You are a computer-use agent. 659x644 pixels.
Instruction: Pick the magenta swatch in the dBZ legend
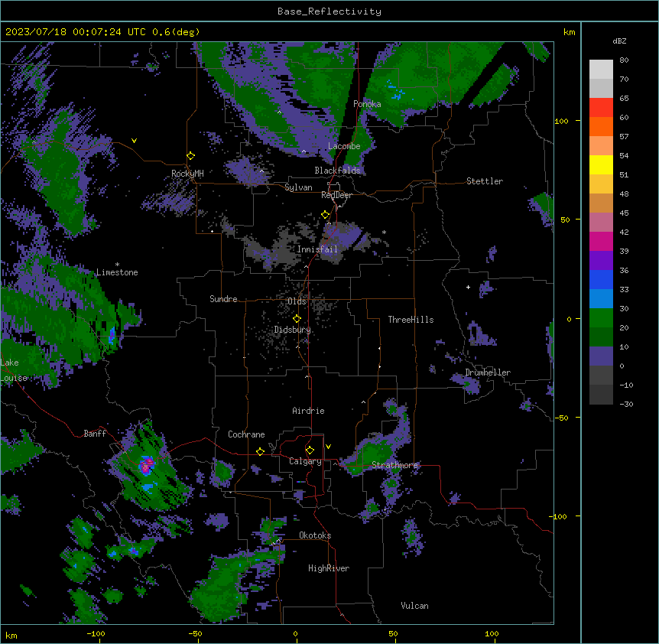pyautogui.click(x=601, y=241)
